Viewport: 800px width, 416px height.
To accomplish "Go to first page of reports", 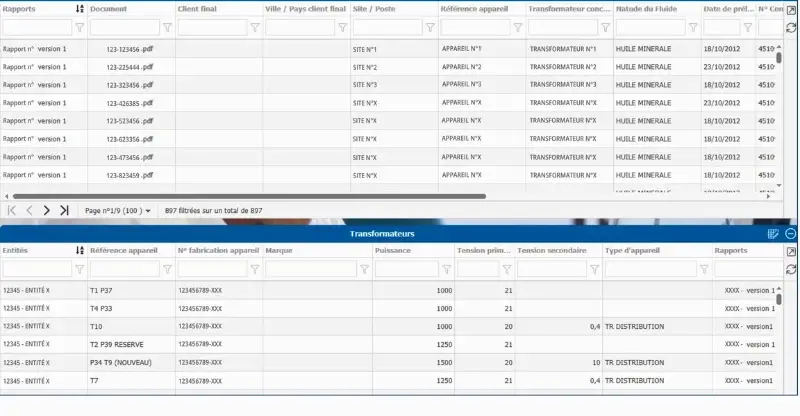I will coord(12,210).
